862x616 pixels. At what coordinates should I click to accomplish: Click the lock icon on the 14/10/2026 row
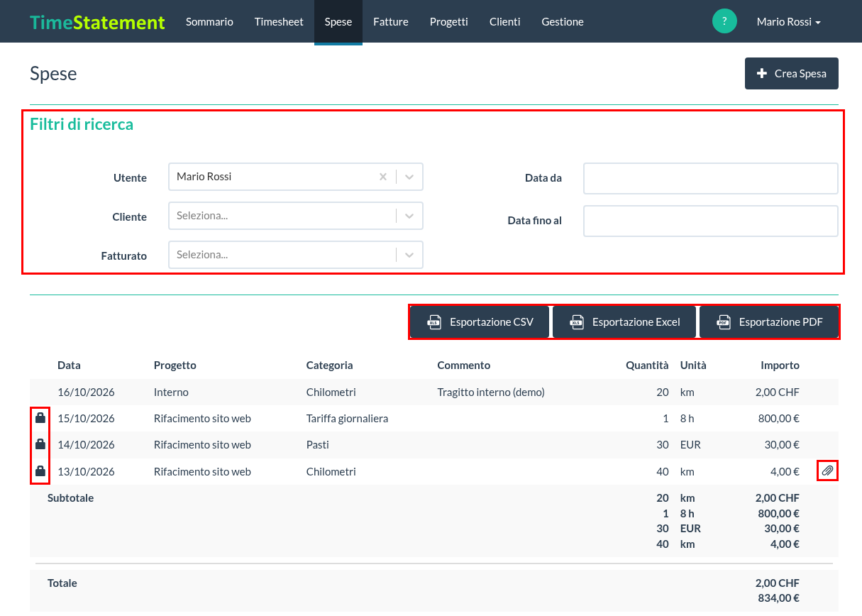tap(40, 444)
